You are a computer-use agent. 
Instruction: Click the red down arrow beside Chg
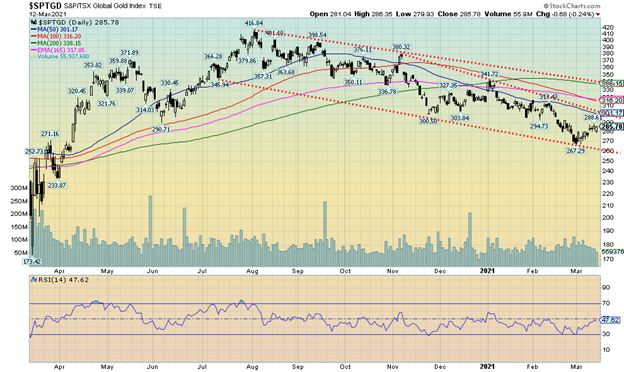[x=598, y=15]
